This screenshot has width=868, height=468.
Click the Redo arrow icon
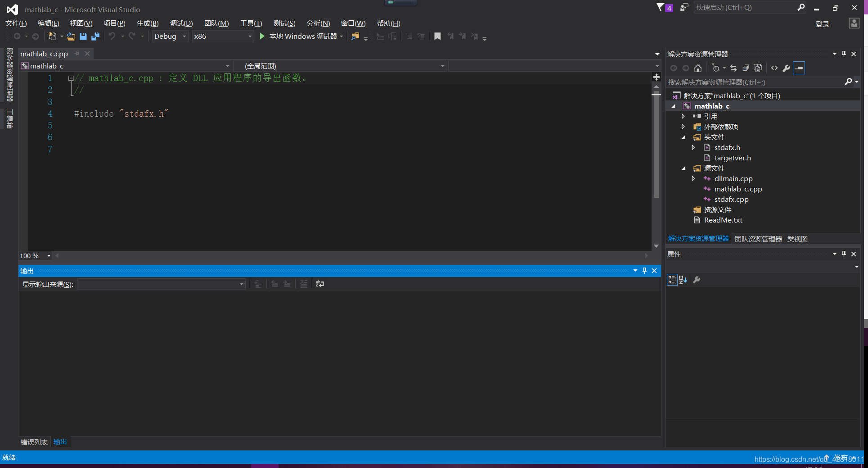132,36
